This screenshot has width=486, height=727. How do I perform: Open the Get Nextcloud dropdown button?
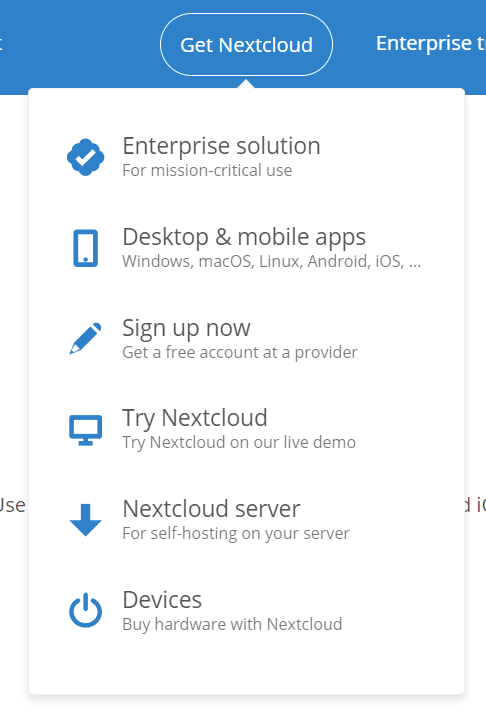[246, 45]
